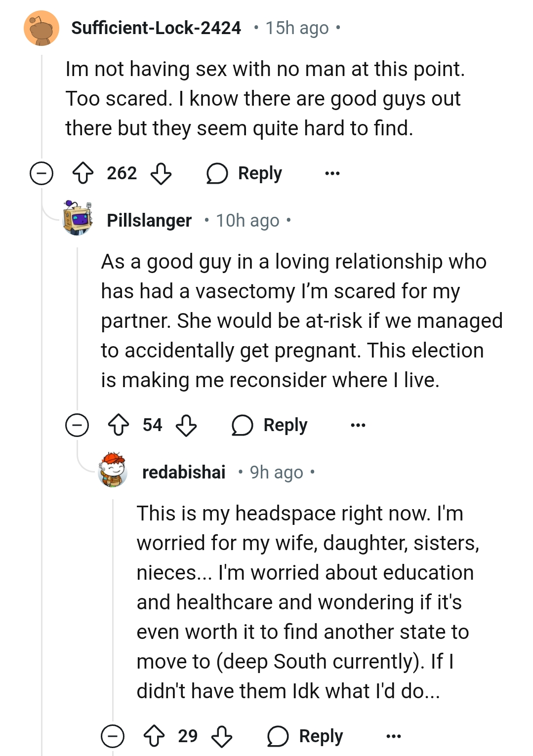Screen dimensions: 533x756
Task: Open more options for Pillslanger's comment
Action: click(358, 425)
